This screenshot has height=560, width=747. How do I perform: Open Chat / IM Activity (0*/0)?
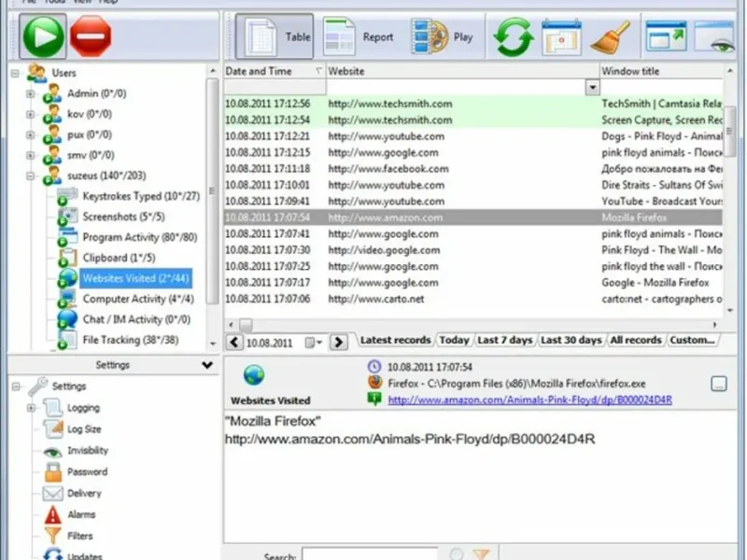136,319
